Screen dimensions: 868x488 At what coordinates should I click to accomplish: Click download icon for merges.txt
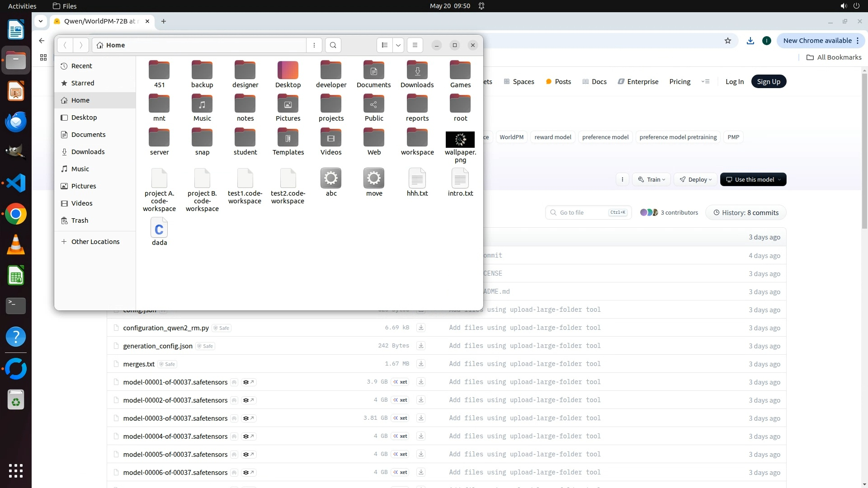click(421, 364)
